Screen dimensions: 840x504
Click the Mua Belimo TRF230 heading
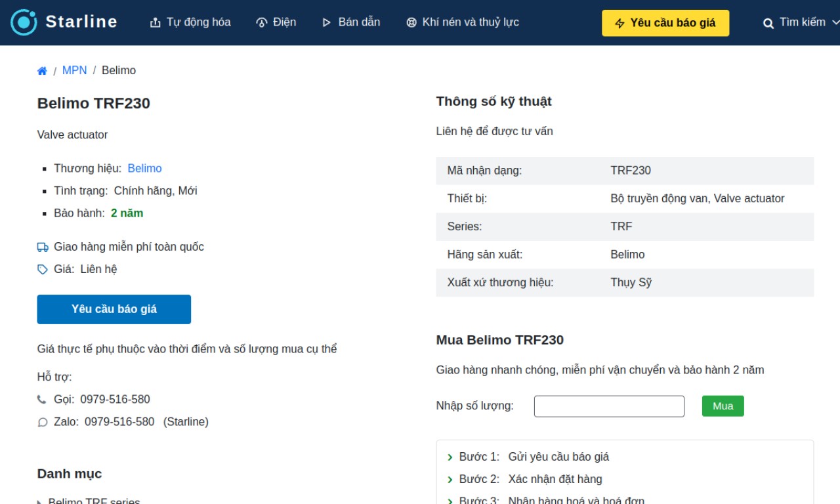[x=500, y=340]
